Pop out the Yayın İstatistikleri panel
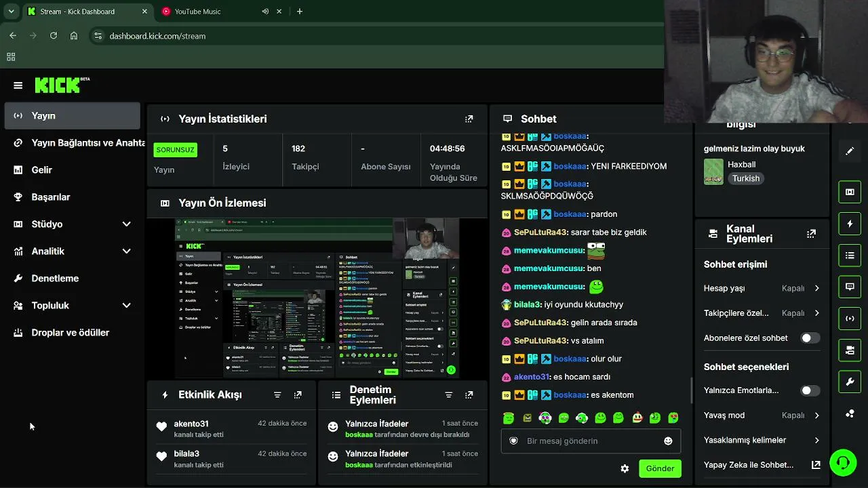 469,119
